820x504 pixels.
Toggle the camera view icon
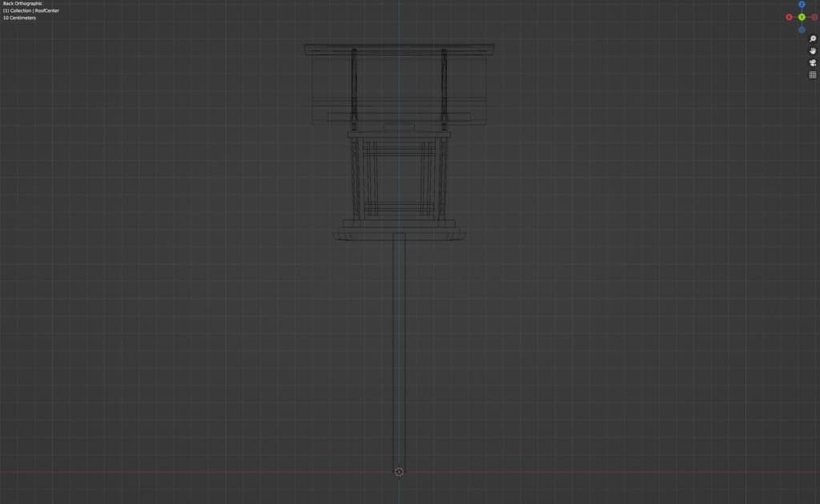(813, 62)
